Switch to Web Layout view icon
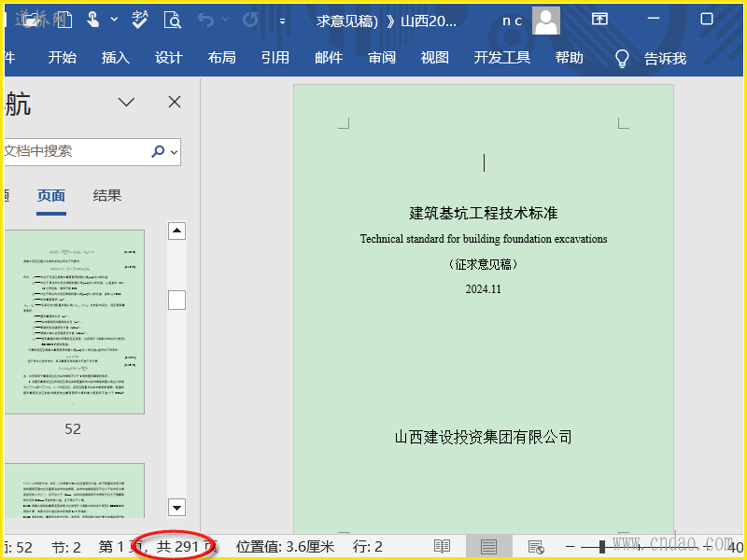The height and width of the screenshot is (560, 747). [536, 547]
